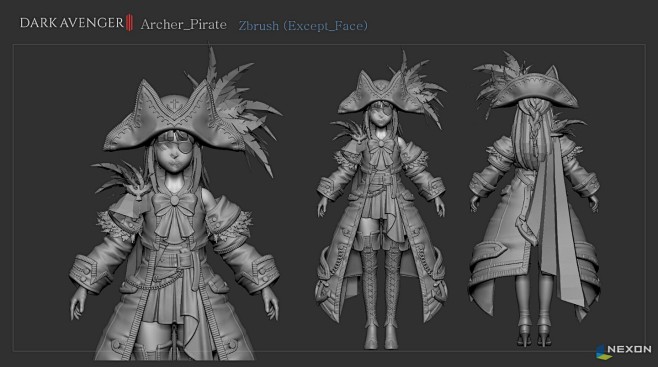Viewport: 658px width, 367px height.
Task: Click the NEXON wordmark text
Action: tap(629, 349)
